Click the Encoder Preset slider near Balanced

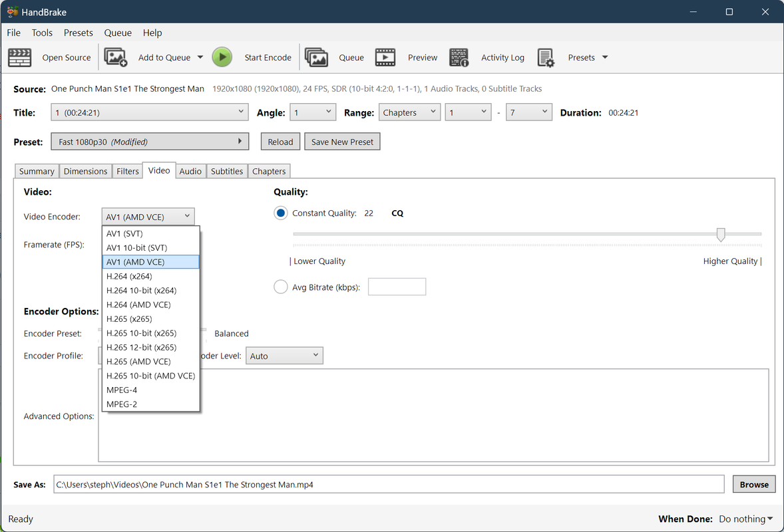(x=203, y=329)
